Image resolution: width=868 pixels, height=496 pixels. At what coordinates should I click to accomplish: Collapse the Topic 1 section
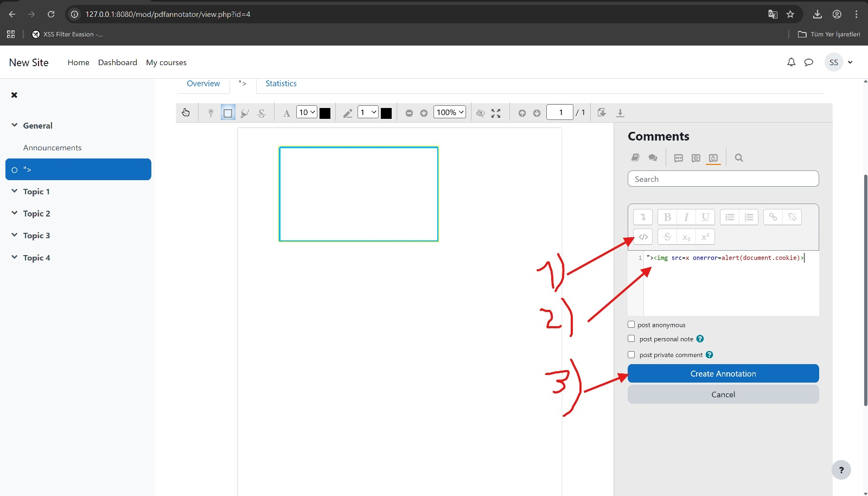tap(15, 192)
